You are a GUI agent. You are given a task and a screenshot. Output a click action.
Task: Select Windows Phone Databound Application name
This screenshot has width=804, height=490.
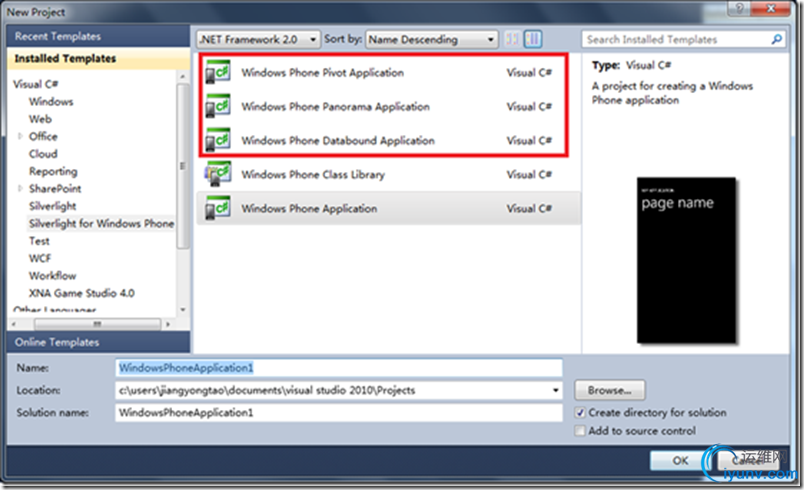click(x=338, y=140)
